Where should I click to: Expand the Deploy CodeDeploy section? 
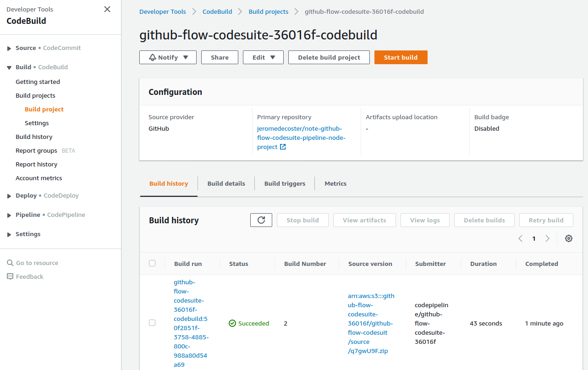click(x=9, y=196)
